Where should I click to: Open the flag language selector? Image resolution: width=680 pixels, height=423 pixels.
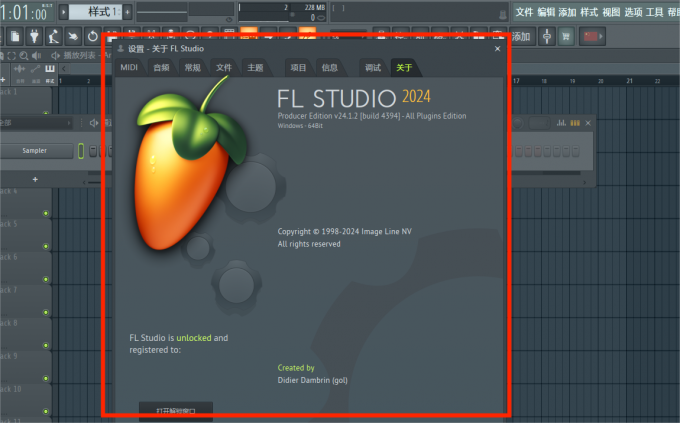[593, 36]
